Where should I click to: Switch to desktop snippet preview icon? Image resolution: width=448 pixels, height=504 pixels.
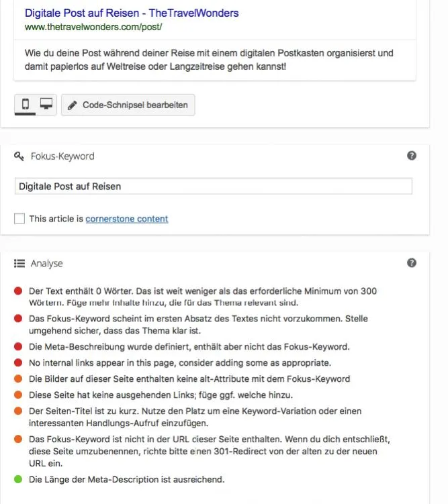click(46, 104)
